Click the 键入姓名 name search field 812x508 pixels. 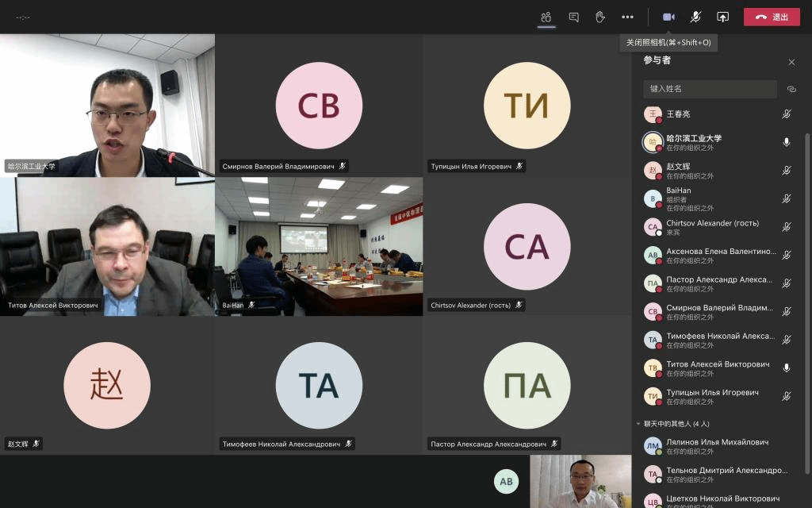click(x=710, y=89)
